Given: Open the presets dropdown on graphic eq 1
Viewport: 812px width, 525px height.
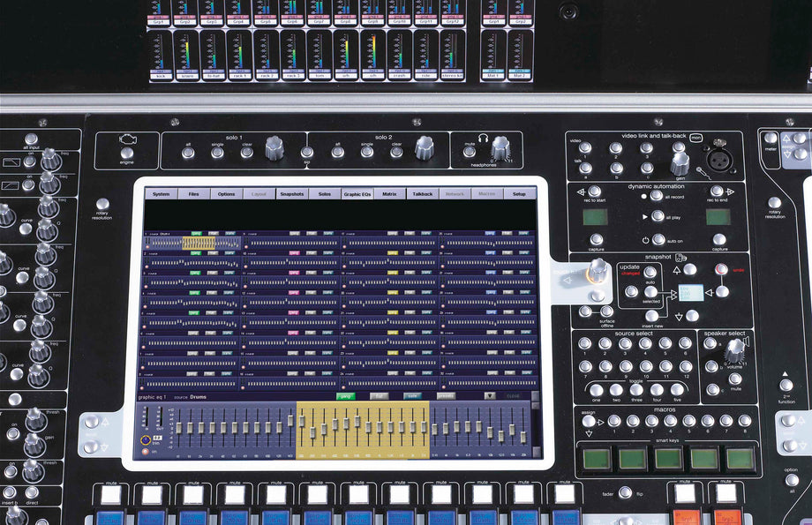Looking at the screenshot, I should pos(446,394).
